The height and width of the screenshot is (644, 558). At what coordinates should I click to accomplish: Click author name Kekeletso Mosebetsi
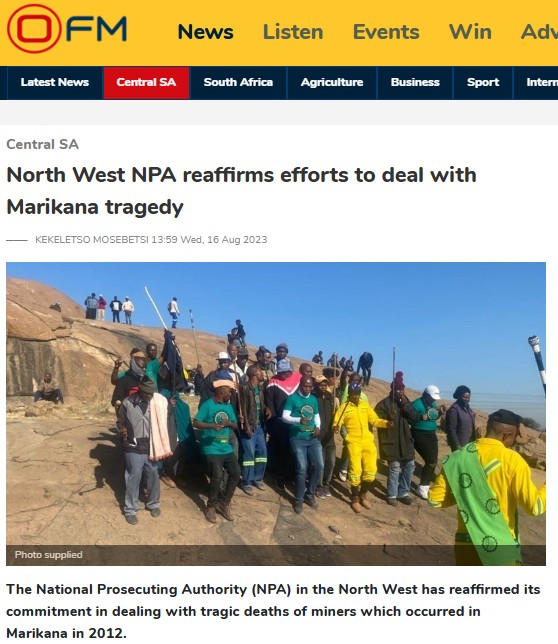click(92, 240)
